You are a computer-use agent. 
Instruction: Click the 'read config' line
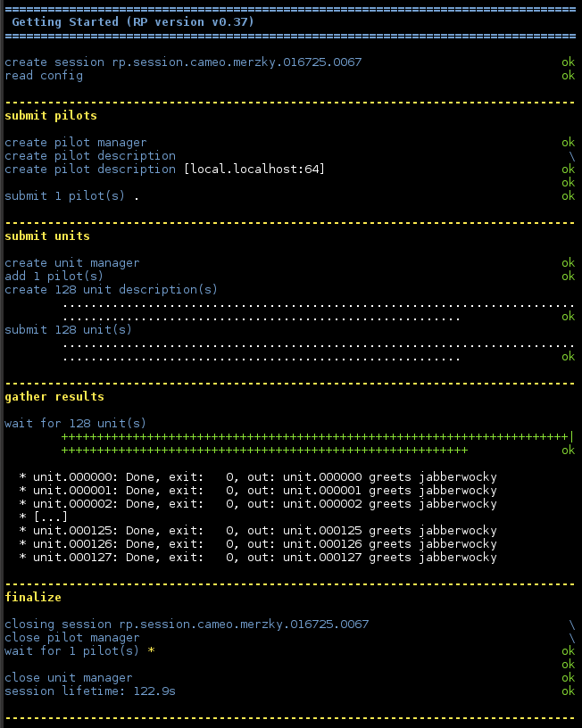coord(44,76)
